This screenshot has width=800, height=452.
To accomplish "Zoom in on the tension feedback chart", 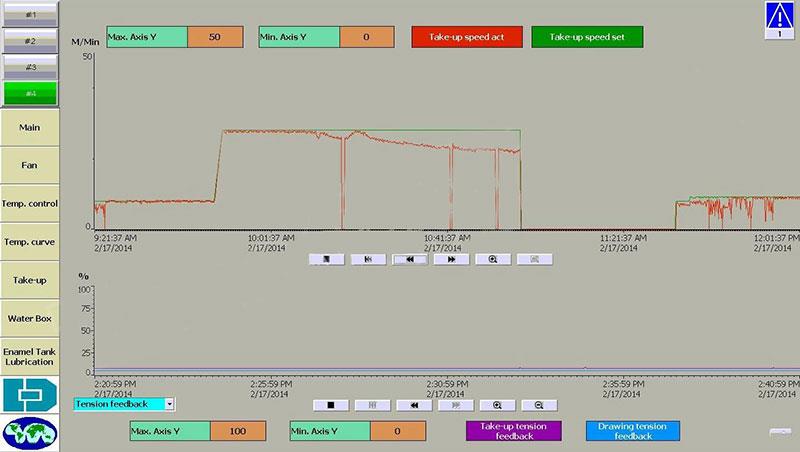I will click(x=496, y=405).
